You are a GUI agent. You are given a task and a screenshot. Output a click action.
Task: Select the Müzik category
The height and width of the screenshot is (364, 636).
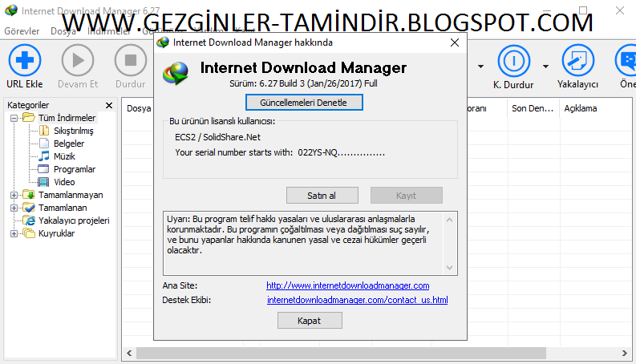(x=64, y=156)
